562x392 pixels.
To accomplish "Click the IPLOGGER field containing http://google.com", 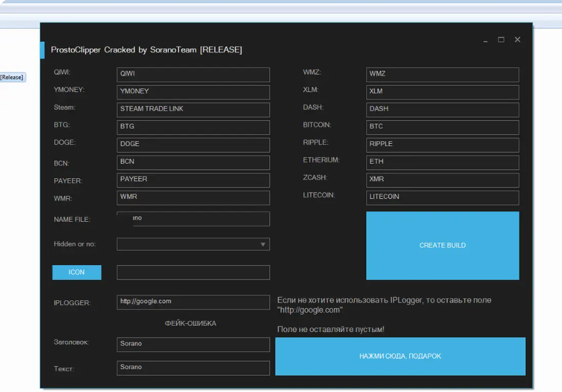I will coord(193,302).
